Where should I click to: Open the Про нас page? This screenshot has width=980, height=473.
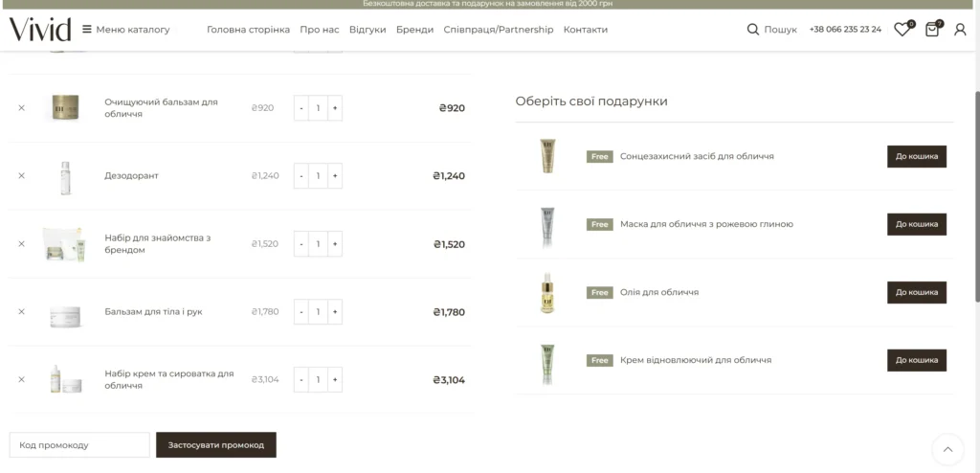point(320,30)
